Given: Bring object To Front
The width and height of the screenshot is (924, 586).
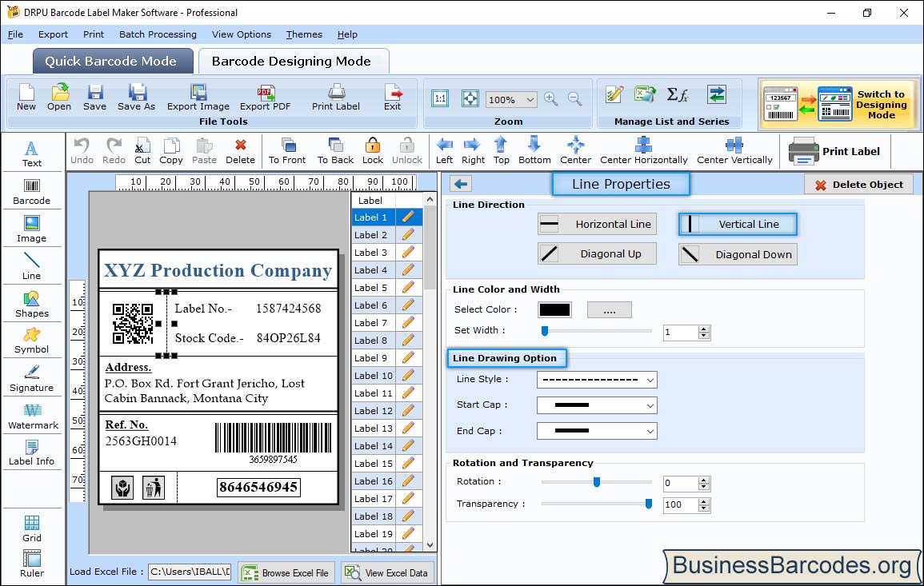Looking at the screenshot, I should pyautogui.click(x=287, y=151).
